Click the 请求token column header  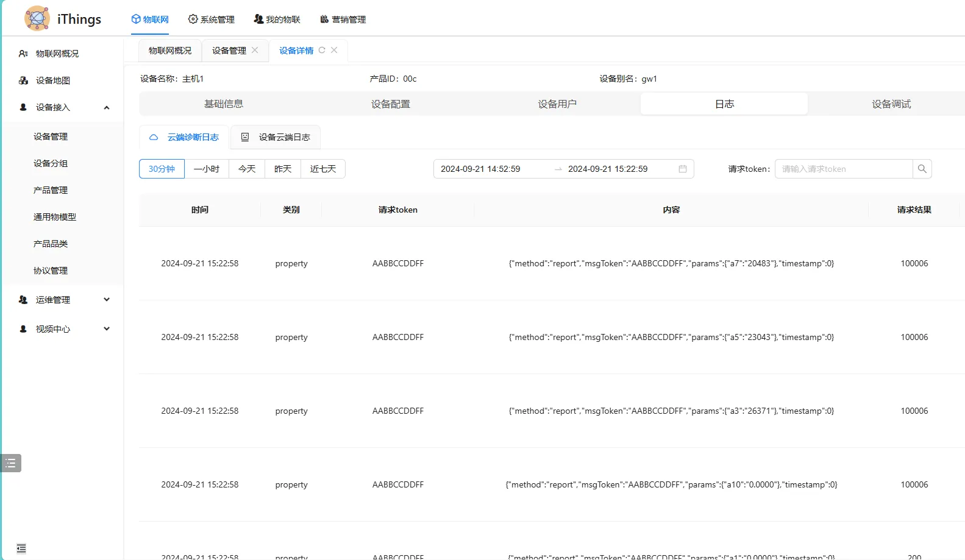[x=398, y=210]
